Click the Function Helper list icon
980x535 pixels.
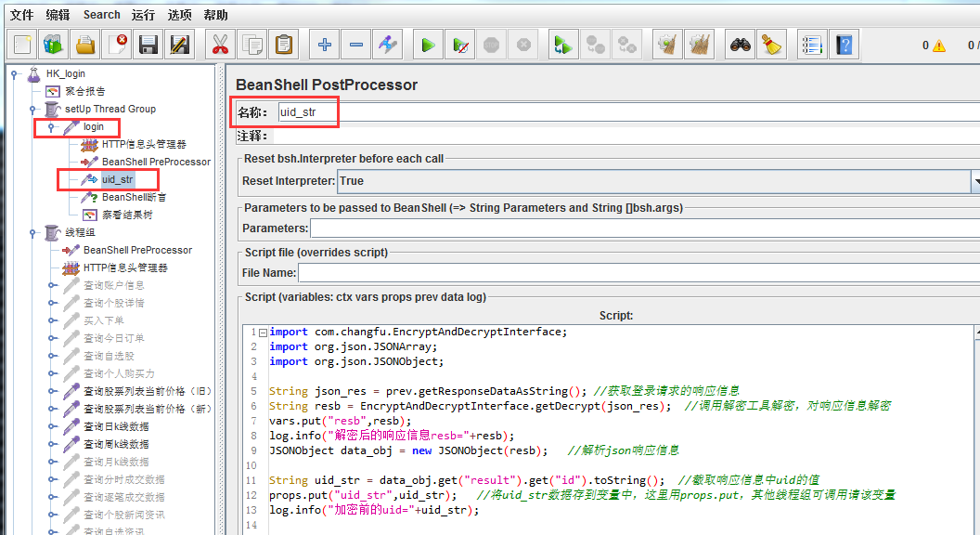pos(812,45)
